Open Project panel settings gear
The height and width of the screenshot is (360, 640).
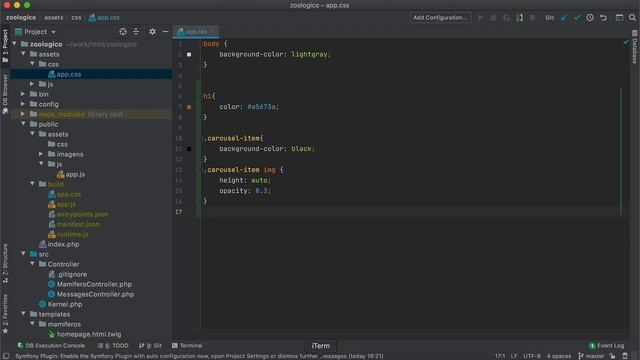point(152,31)
